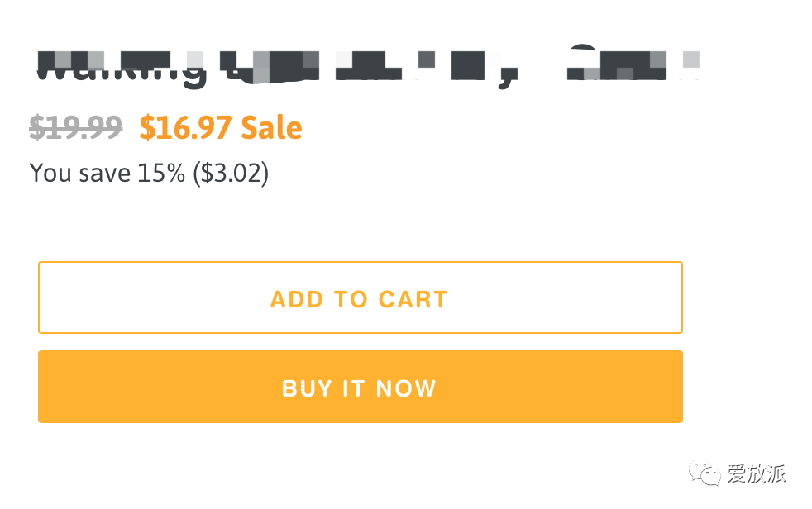Click the dollar sign of the sale price
Viewport: 812px width, 509px height.
[x=147, y=127]
